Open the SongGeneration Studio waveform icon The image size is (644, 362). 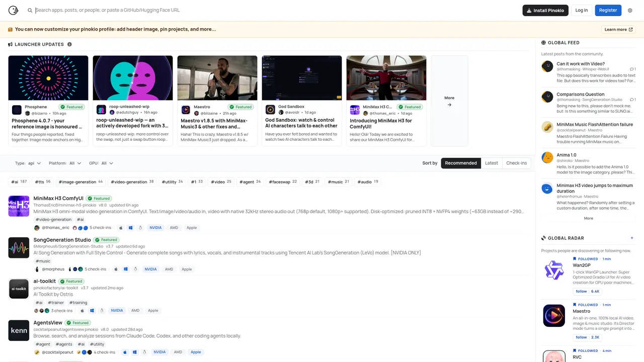(x=19, y=248)
